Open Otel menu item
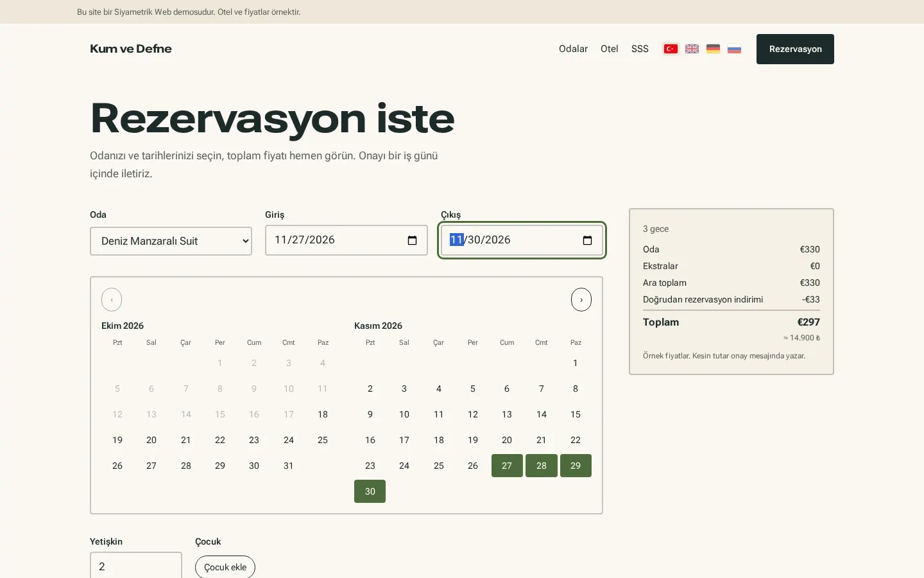This screenshot has height=578, width=924. coord(610,49)
